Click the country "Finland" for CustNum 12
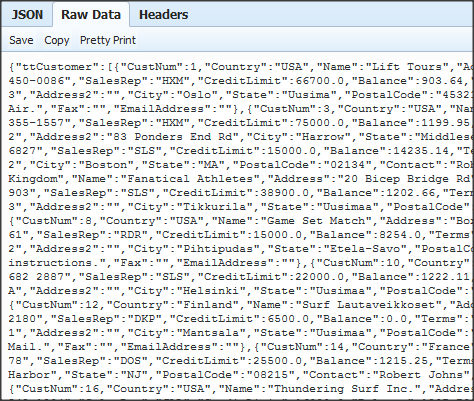Image resolution: width=474 pixels, height=401 pixels. tap(208, 305)
